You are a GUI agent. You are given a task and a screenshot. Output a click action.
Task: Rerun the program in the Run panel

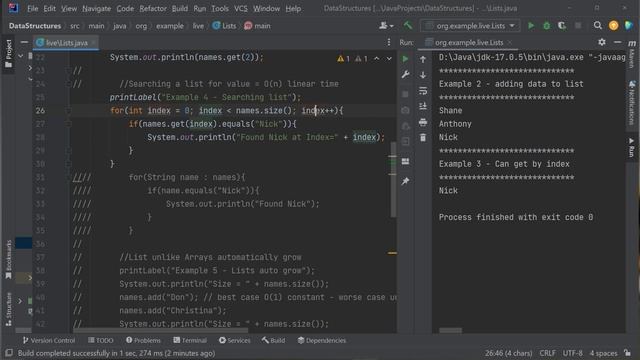(x=405, y=59)
